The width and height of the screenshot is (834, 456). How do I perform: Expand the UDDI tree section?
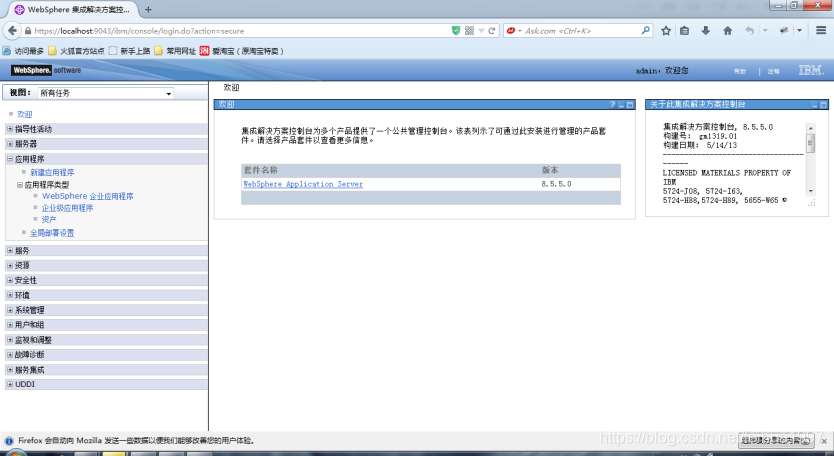pyautogui.click(x=10, y=384)
